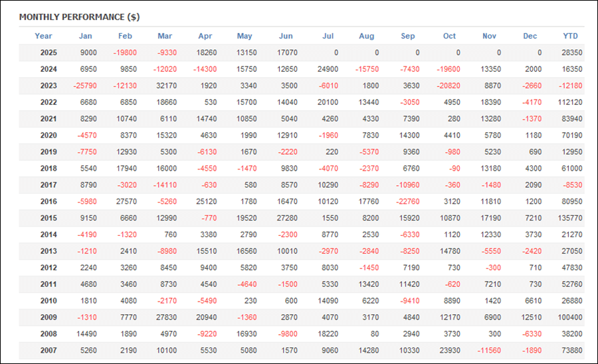Image resolution: width=598 pixels, height=364 pixels.
Task: Select the 2012 year row label
Action: [x=49, y=268]
